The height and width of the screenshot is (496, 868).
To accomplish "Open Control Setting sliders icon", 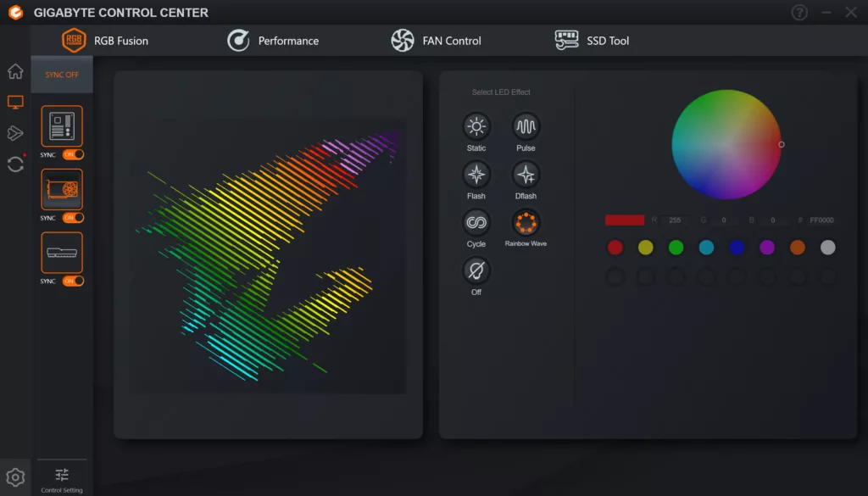I will pyautogui.click(x=62, y=475).
